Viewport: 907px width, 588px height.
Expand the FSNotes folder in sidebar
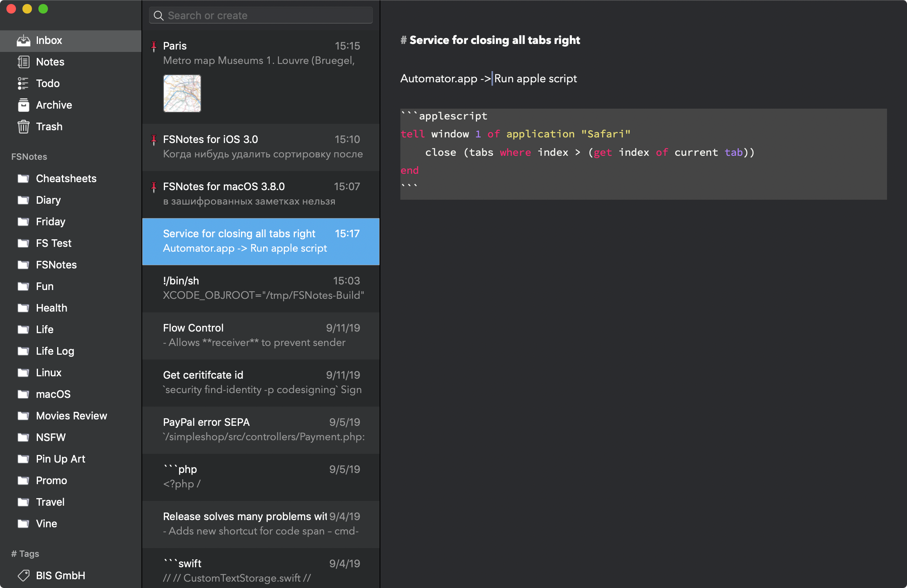point(56,264)
